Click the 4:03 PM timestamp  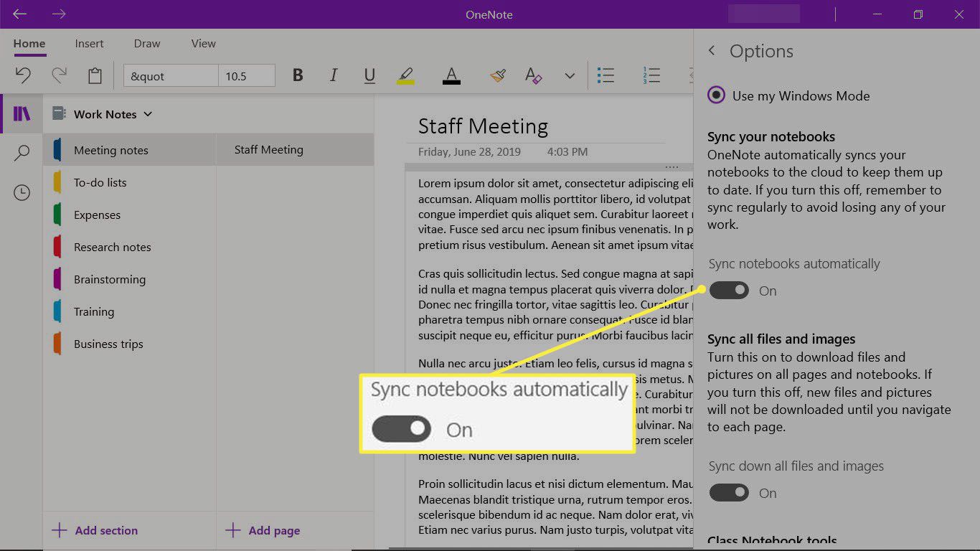[567, 151]
